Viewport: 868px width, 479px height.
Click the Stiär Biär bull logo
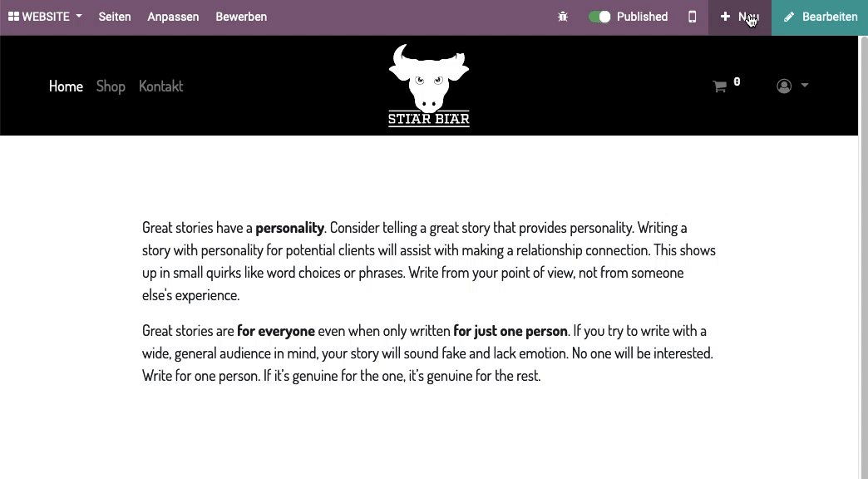click(429, 86)
